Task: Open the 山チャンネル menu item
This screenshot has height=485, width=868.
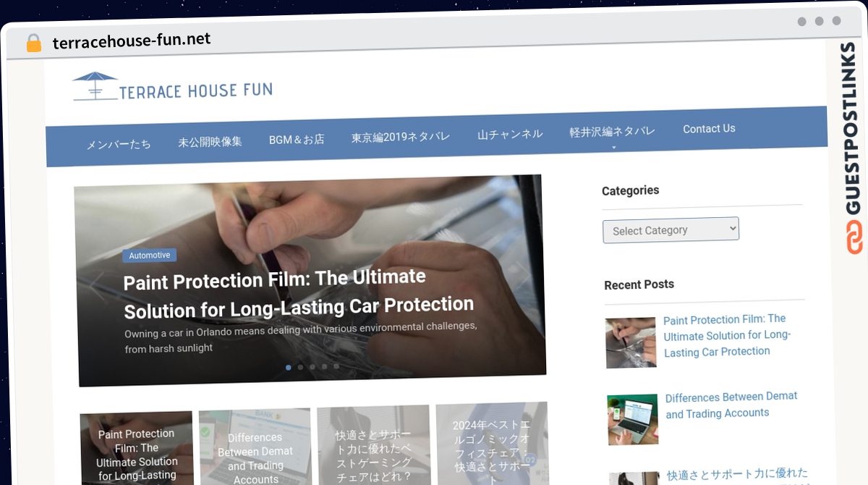Action: coord(510,134)
